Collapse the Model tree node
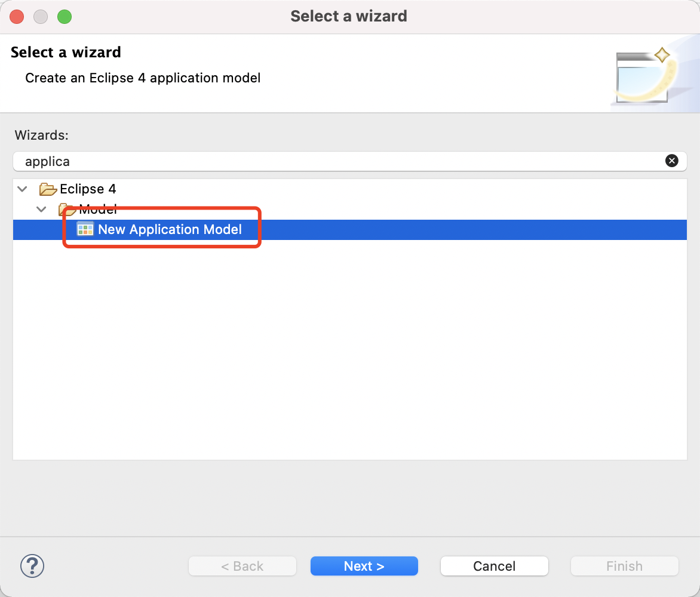 coord(42,209)
